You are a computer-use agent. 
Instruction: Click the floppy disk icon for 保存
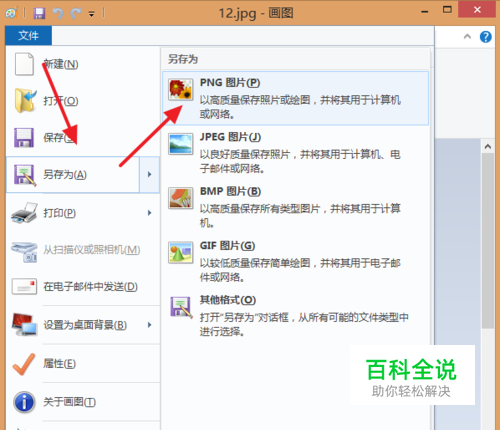coord(24,137)
